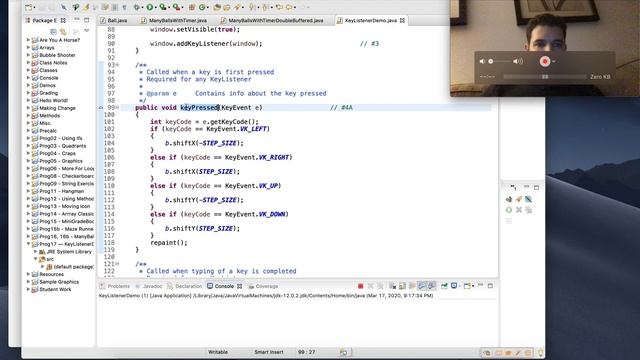640x360 pixels.
Task: Click the 99 : 27 cursor position field
Action: click(307, 352)
